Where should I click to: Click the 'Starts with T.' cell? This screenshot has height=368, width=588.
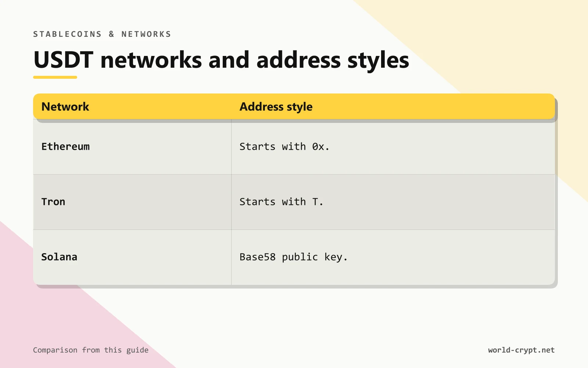pos(393,202)
